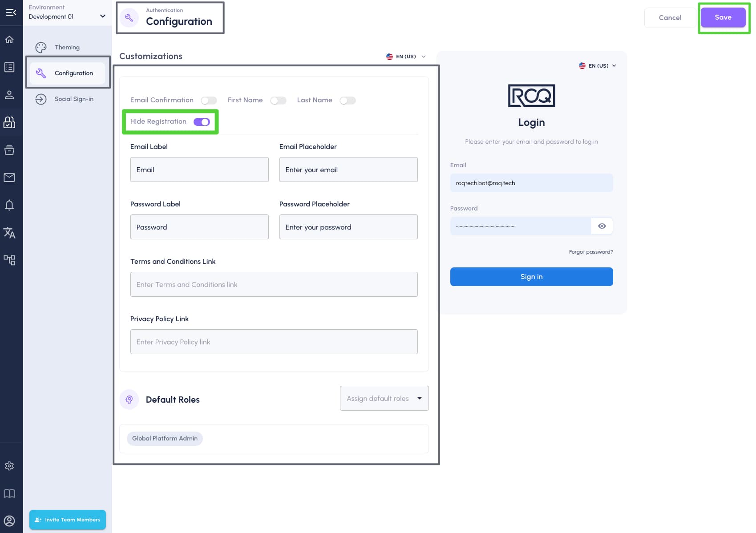This screenshot has width=756, height=533.
Task: Turn off the Hide Registration toggle
Action: point(202,122)
